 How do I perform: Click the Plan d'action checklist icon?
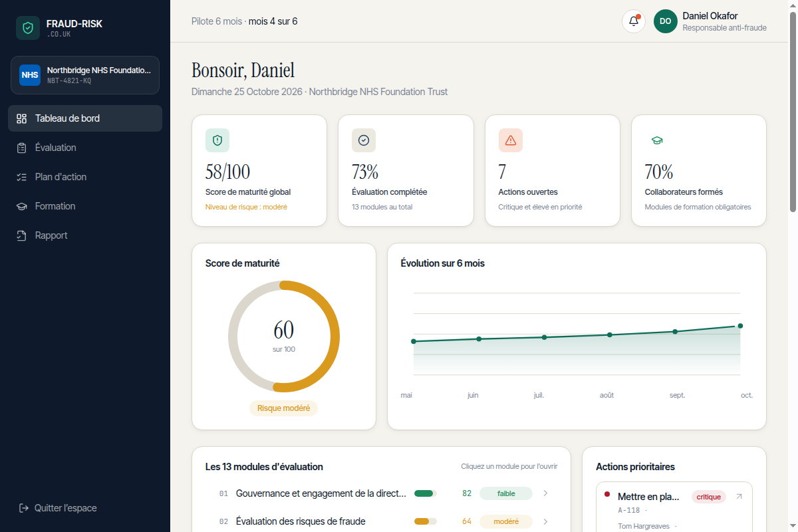pyautogui.click(x=21, y=177)
